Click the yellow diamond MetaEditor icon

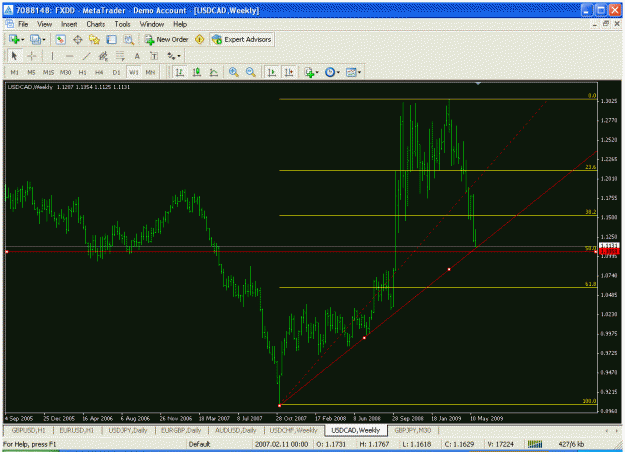click(x=199, y=39)
